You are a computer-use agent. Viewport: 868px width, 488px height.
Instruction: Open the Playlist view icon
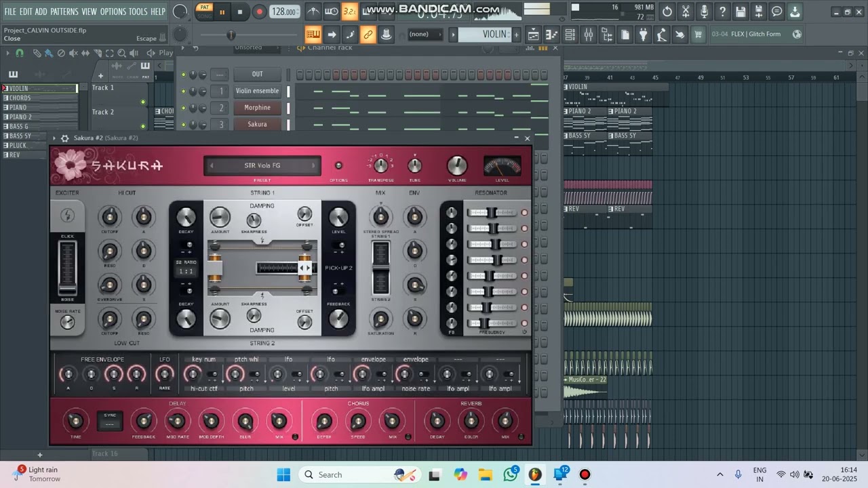tap(534, 35)
